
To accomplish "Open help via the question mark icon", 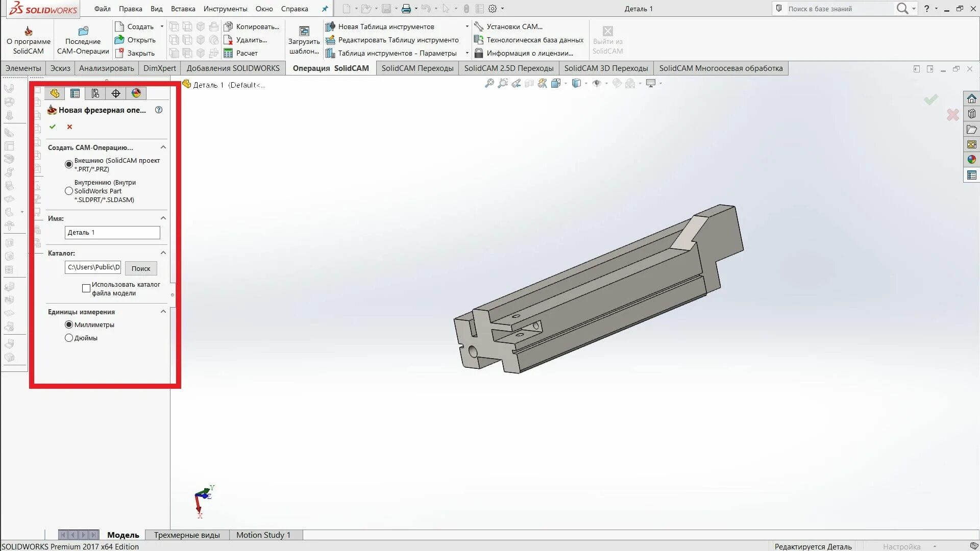I will click(x=159, y=110).
